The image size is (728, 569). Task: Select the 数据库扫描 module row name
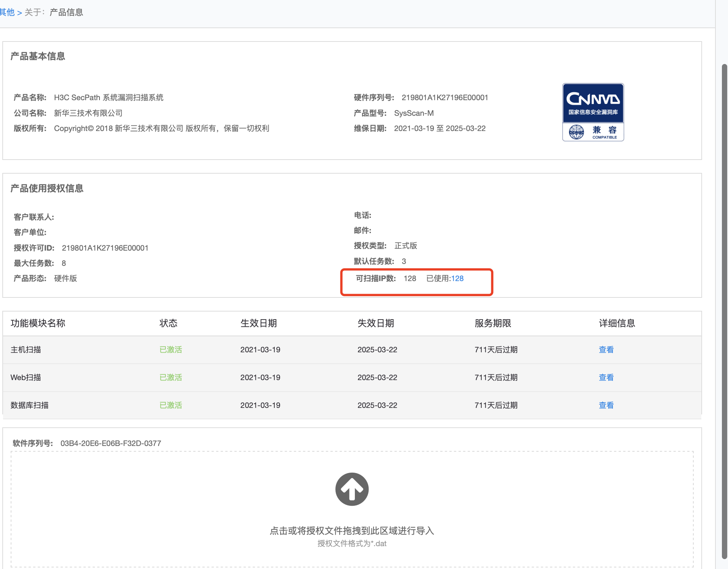29,405
